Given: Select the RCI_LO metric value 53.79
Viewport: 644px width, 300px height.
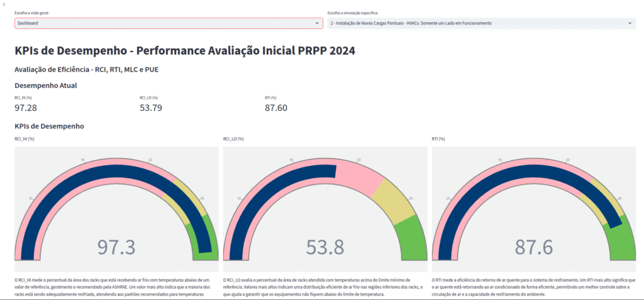Looking at the screenshot, I should coord(151,108).
